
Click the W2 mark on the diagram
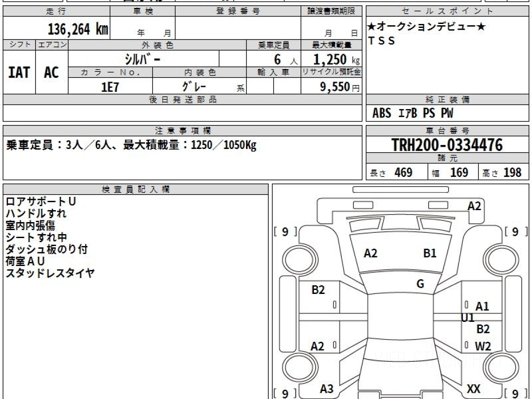(483, 346)
